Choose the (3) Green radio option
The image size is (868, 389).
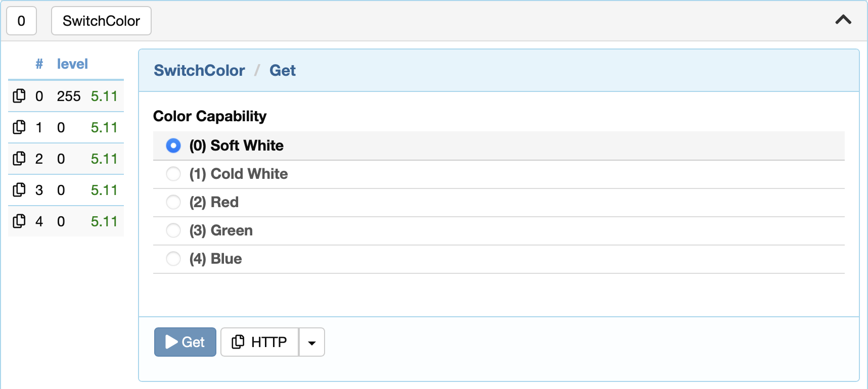[x=173, y=230]
